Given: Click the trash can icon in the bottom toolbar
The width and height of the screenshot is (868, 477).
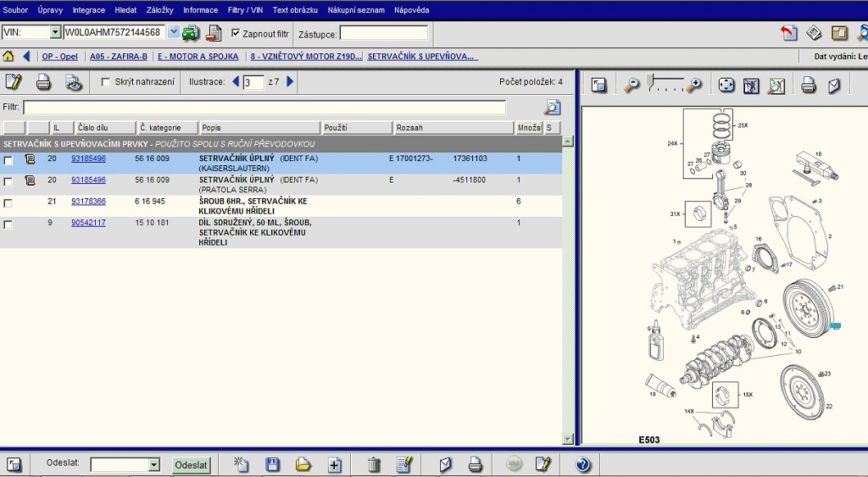Looking at the screenshot, I should (374, 464).
